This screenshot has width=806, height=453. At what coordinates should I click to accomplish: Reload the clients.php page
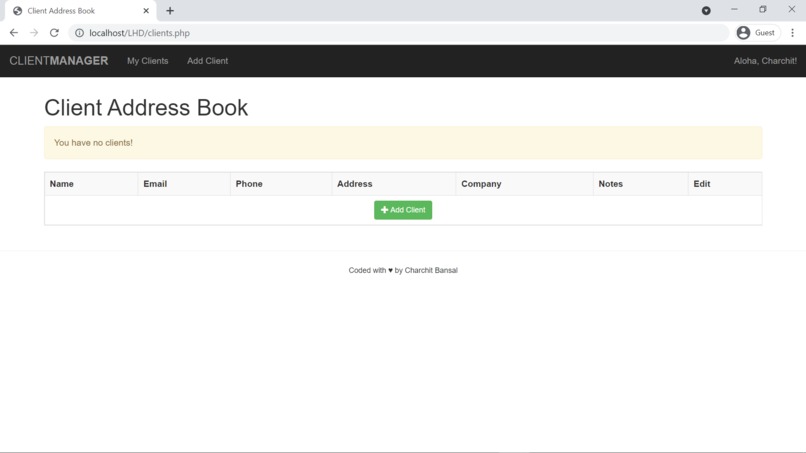(54, 33)
